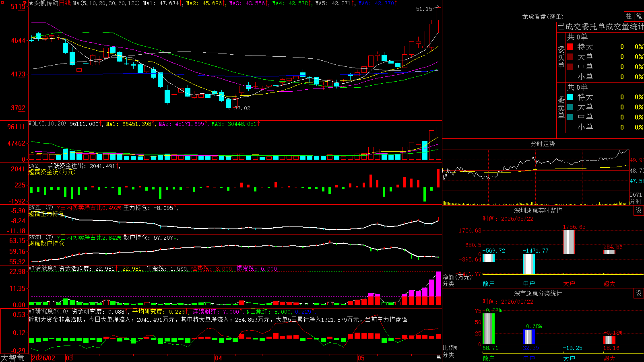Click the 大智慧 logo button

(12, 358)
